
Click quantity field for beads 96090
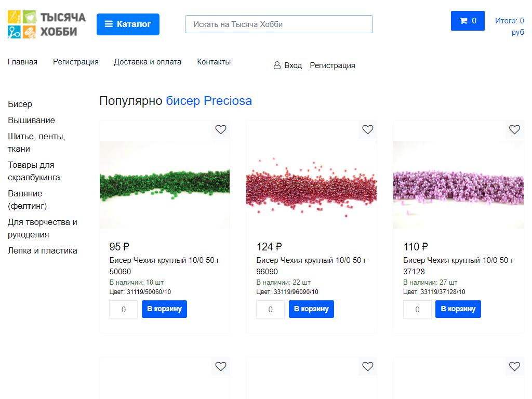tap(270, 310)
